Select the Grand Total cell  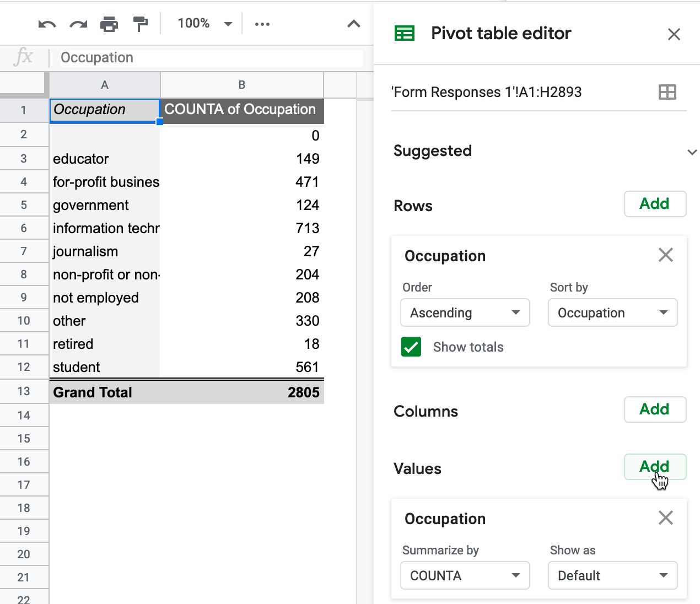click(x=105, y=392)
